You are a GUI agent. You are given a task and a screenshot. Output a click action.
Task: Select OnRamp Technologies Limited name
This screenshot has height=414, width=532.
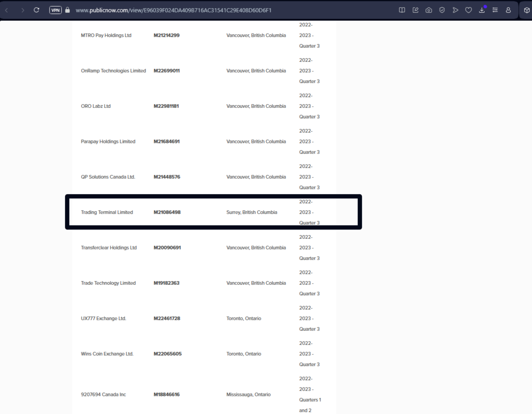[113, 71]
